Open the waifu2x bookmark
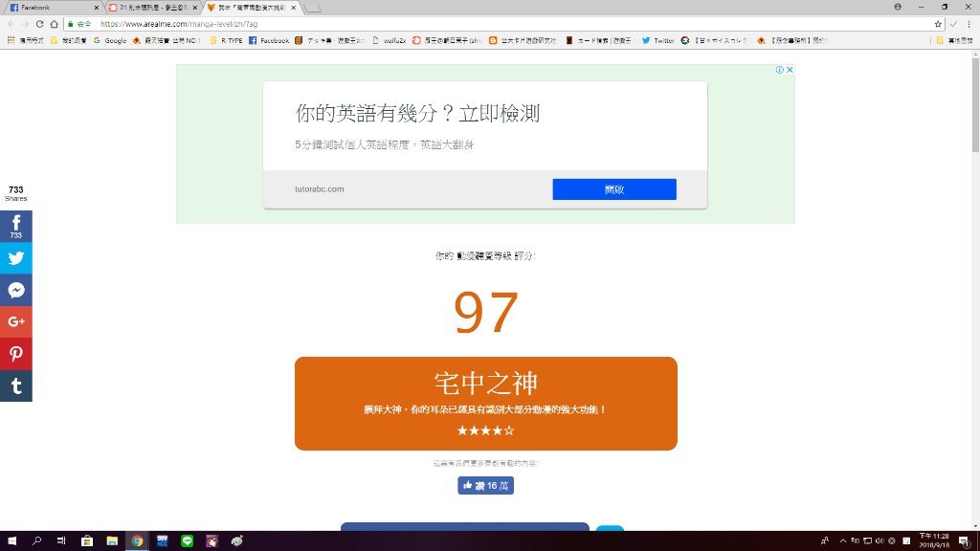 pyautogui.click(x=390, y=40)
